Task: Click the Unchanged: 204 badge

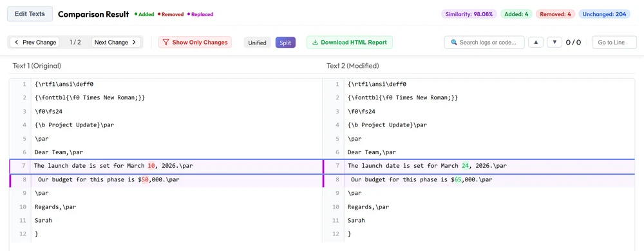Action: 605,14
